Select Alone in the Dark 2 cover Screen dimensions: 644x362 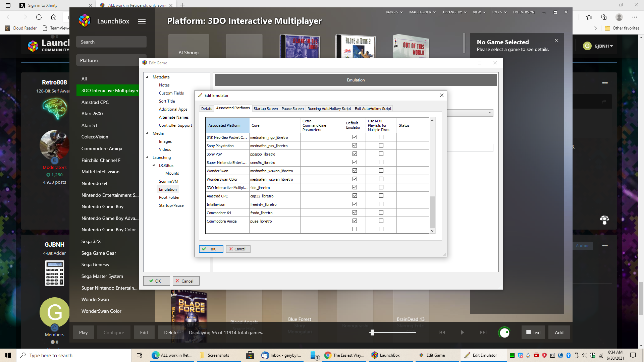tap(356, 46)
